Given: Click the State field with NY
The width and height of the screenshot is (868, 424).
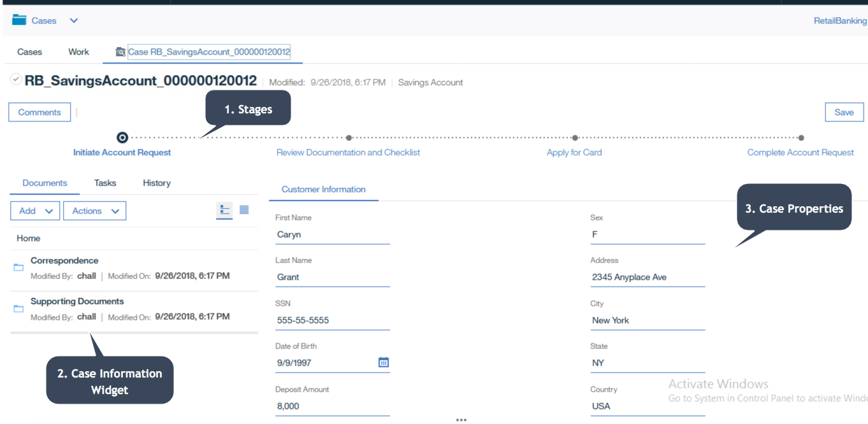Looking at the screenshot, I should click(647, 363).
